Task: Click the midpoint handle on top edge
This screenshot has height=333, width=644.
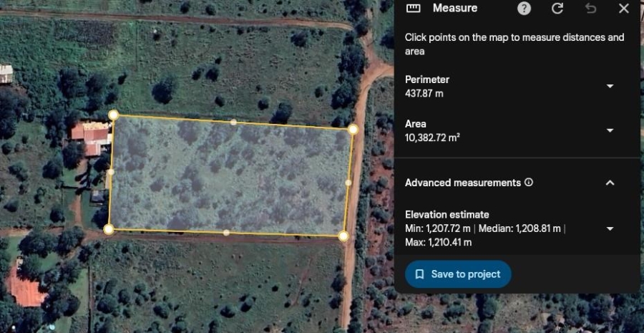Action: point(233,122)
